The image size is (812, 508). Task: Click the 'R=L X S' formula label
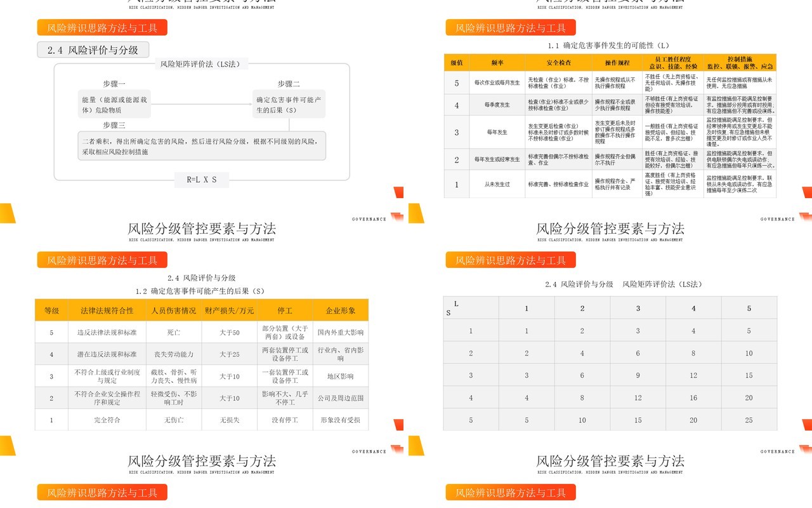[202, 180]
